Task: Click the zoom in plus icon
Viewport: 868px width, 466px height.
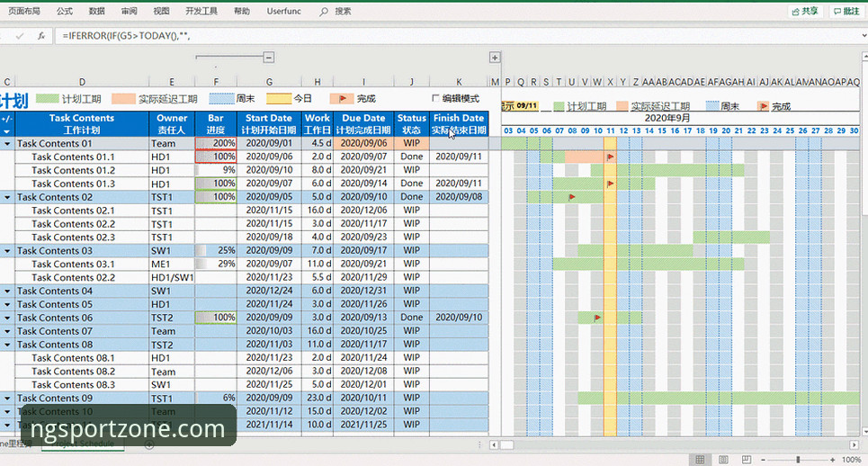Action: [832, 460]
